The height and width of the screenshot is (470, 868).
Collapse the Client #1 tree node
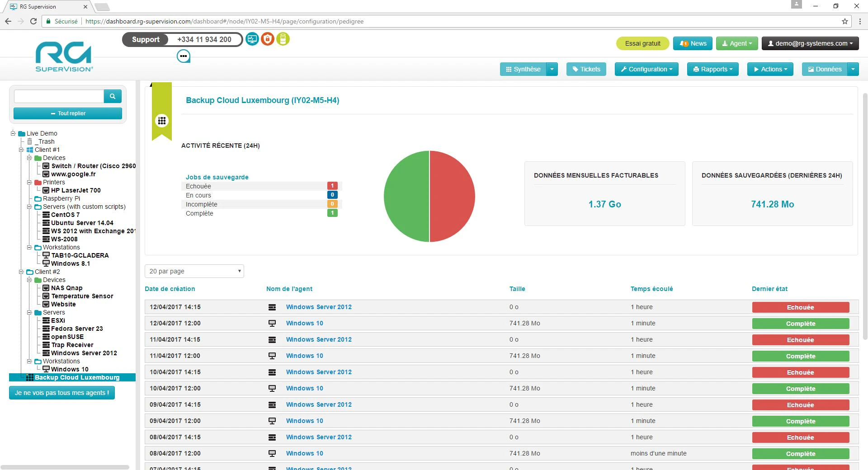(21, 150)
